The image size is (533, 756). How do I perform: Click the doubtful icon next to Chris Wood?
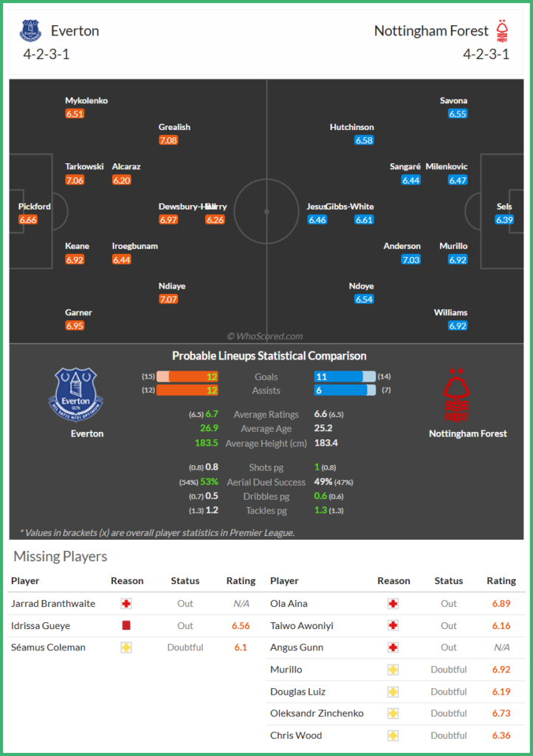[393, 735]
